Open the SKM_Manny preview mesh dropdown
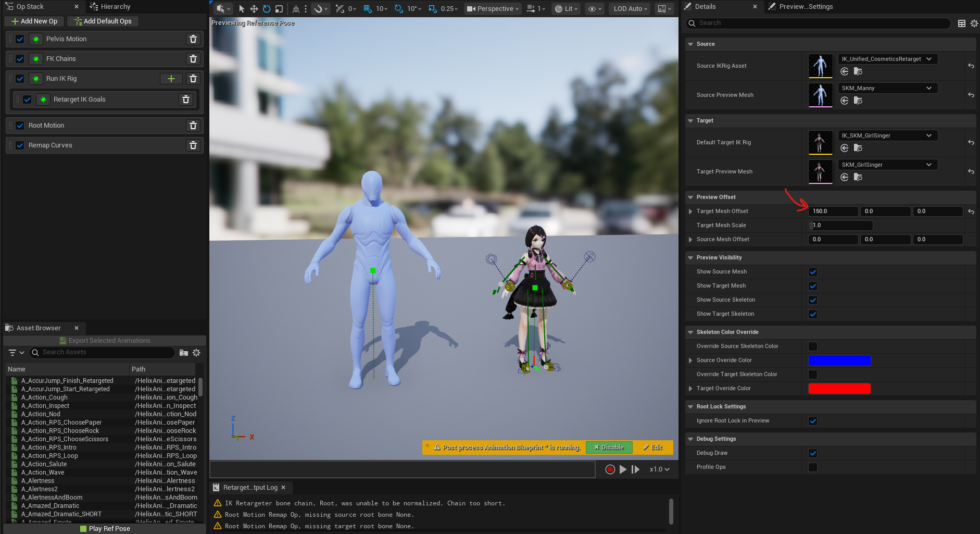The height and width of the screenshot is (534, 980). click(x=888, y=88)
